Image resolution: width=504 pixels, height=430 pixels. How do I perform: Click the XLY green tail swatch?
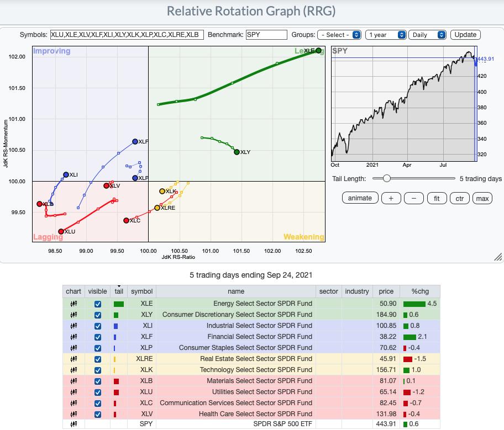pos(116,315)
